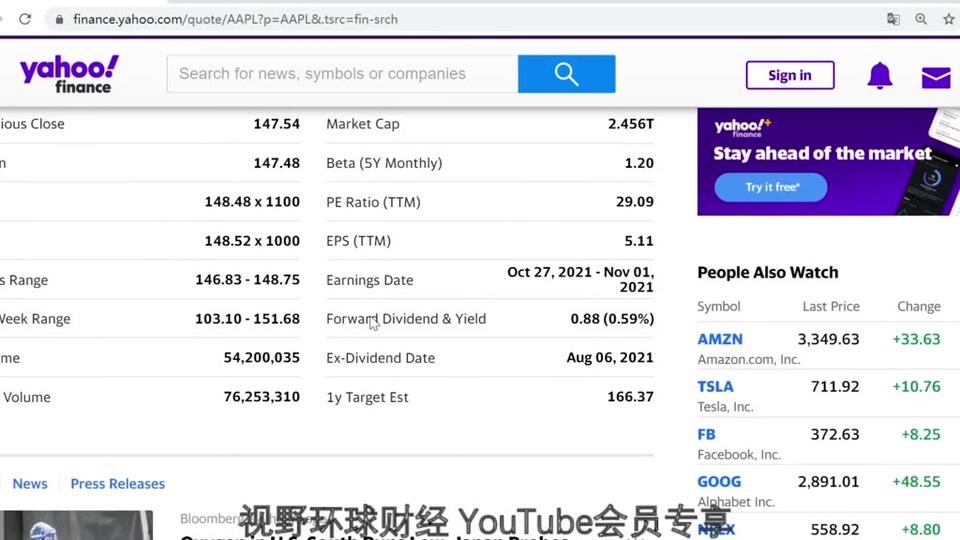
Task: Click the GOOG last price 2,891.01
Action: pyautogui.click(x=828, y=482)
